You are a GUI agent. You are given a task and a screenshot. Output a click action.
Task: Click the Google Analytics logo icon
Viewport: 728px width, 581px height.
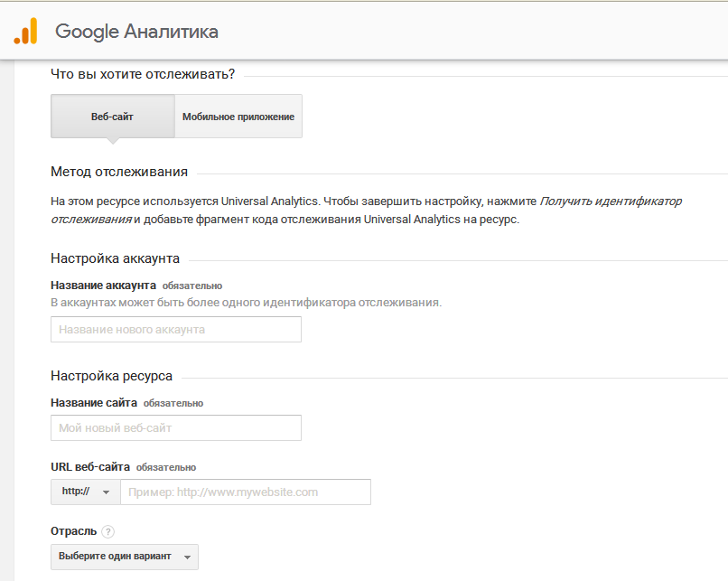click(25, 31)
